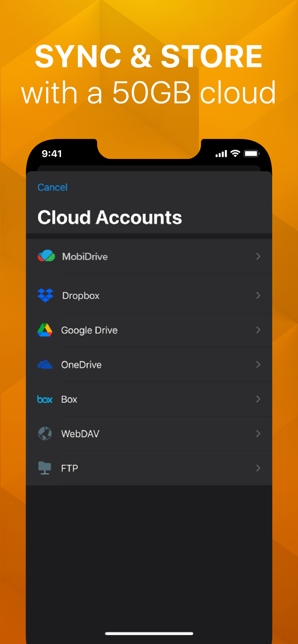Tap the WebDAV globe icon
298x644 pixels.
tap(45, 434)
